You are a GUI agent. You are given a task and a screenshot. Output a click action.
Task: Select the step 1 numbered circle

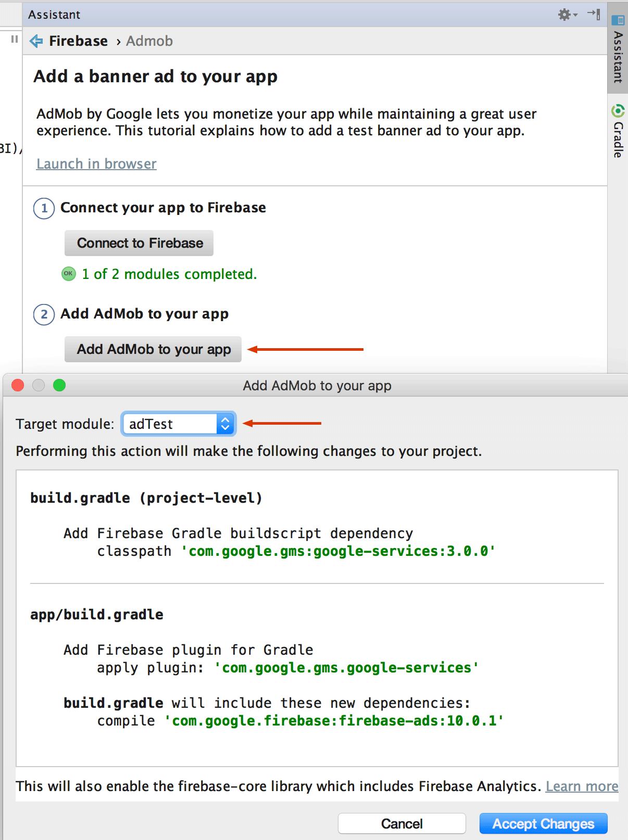pyautogui.click(x=44, y=209)
